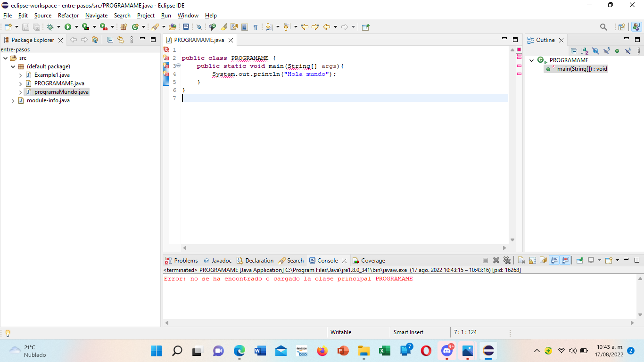Open the Open Console dropdown arrow
Image resolution: width=644 pixels, height=362 pixels.
pos(617,260)
